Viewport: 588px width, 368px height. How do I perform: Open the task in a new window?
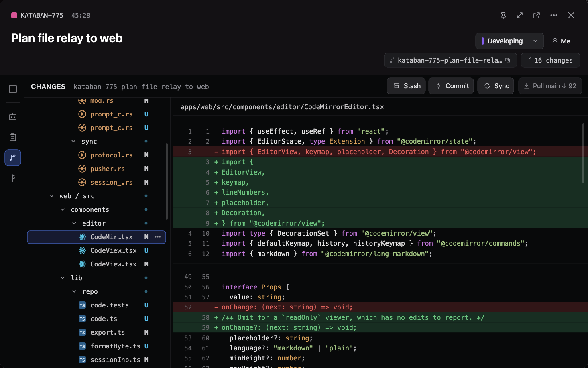[537, 15]
